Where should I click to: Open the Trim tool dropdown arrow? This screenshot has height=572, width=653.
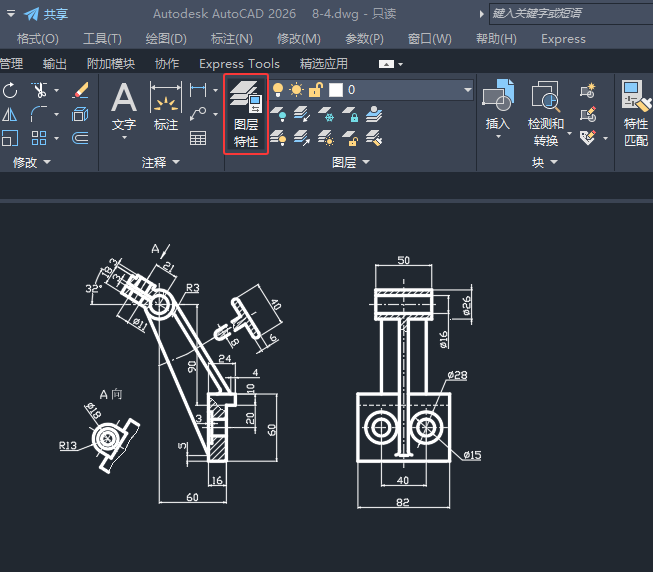pyautogui.click(x=57, y=90)
